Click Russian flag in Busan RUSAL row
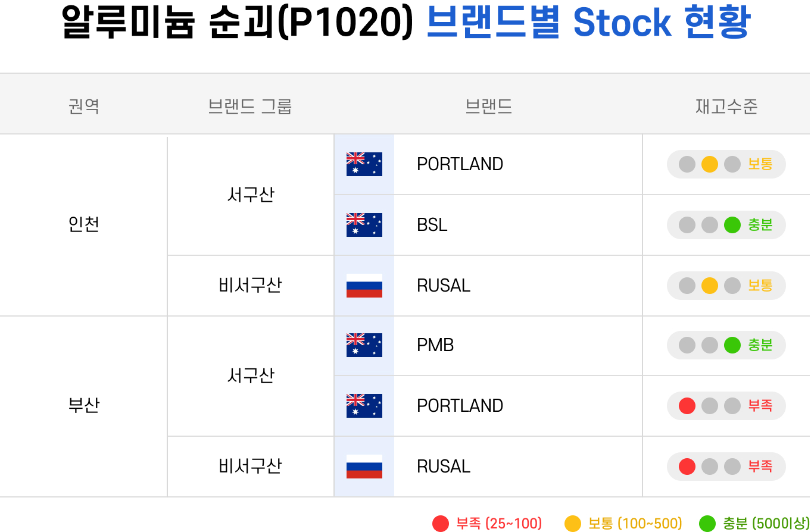 [364, 467]
